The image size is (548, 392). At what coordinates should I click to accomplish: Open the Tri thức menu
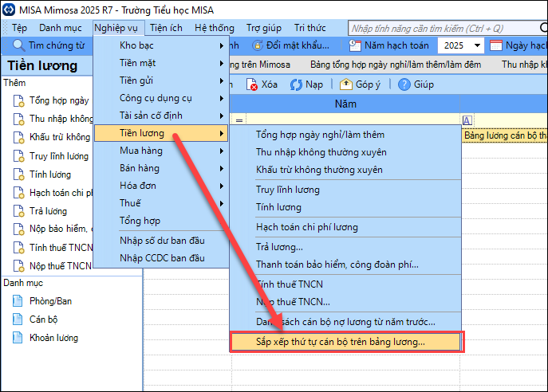[310, 28]
